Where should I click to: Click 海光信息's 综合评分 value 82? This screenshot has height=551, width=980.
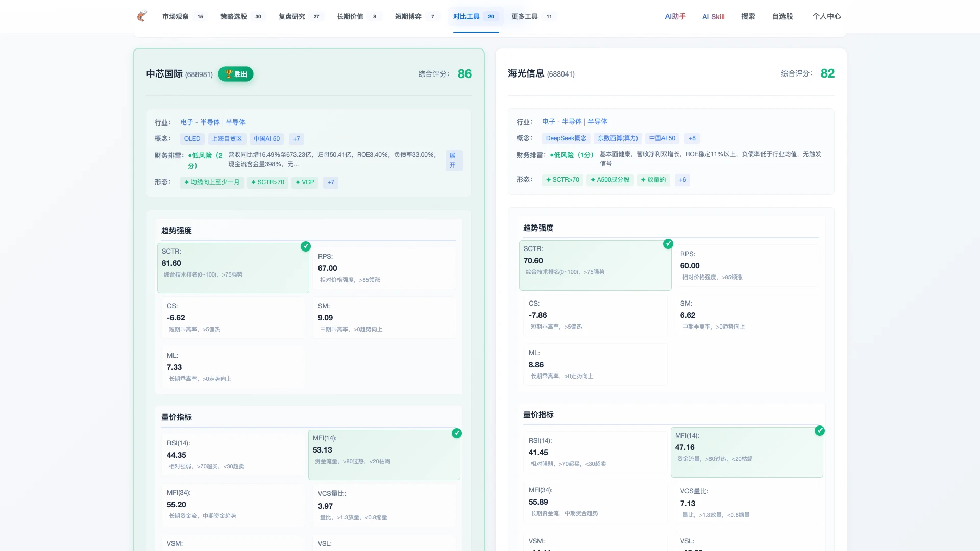coord(827,73)
